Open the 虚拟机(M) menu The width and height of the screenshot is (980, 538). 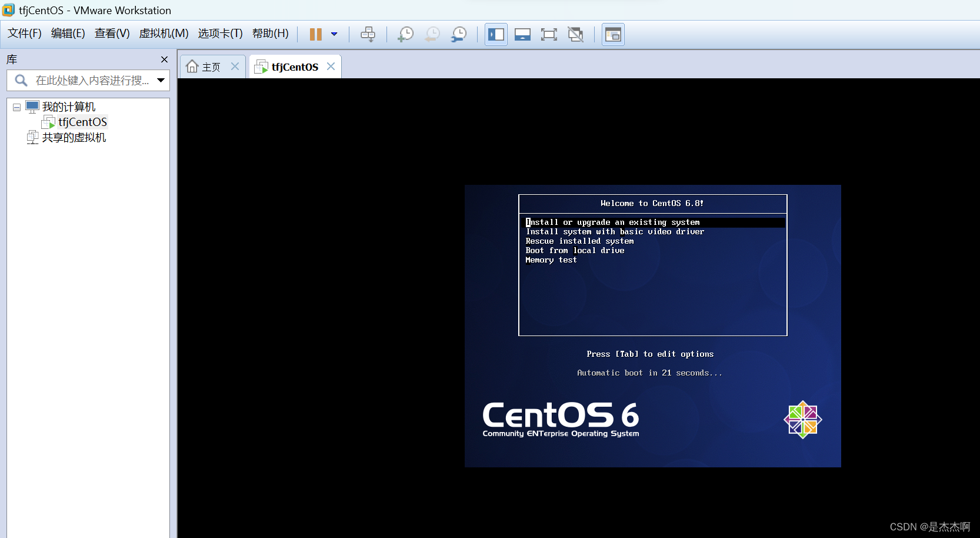coord(164,34)
